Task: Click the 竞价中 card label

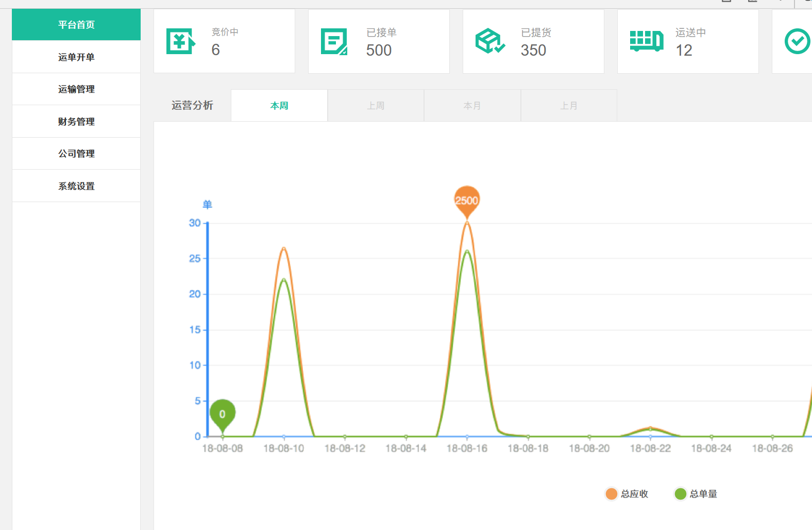Action: pos(225,32)
